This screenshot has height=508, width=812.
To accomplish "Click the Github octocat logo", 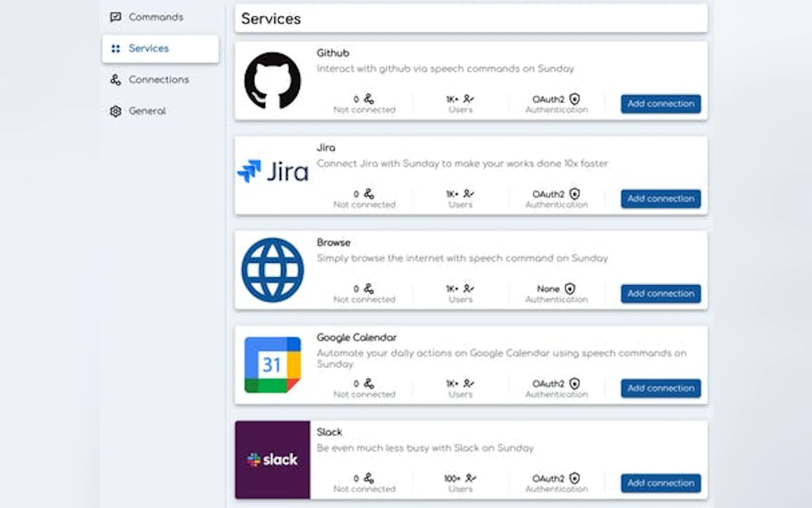I will pyautogui.click(x=273, y=81).
